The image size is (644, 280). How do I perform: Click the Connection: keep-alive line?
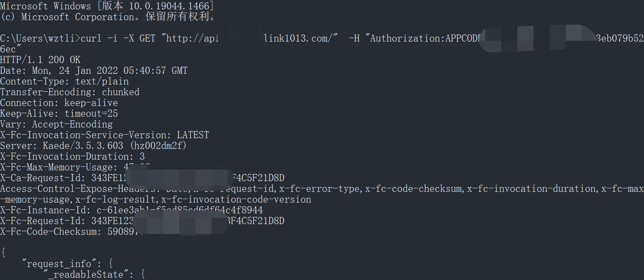[59, 103]
